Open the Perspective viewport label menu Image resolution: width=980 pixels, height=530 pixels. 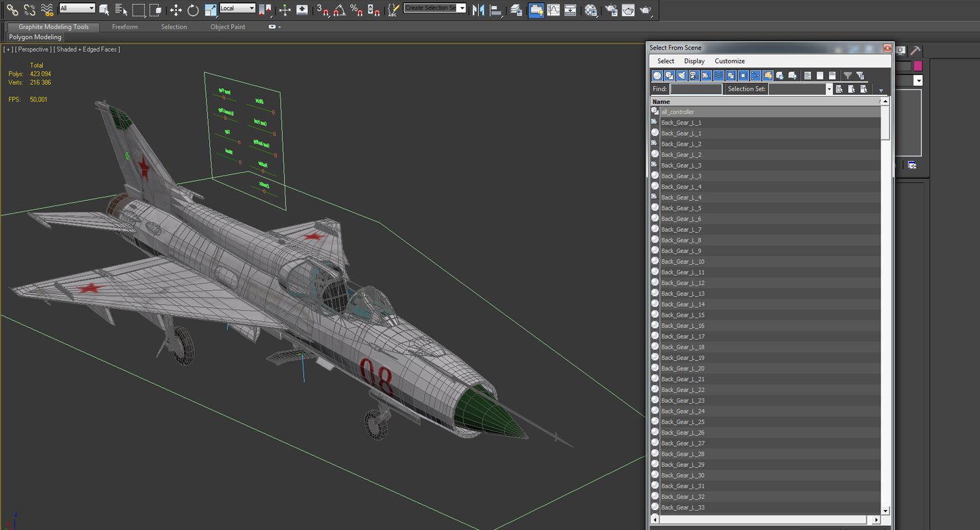tap(32, 50)
